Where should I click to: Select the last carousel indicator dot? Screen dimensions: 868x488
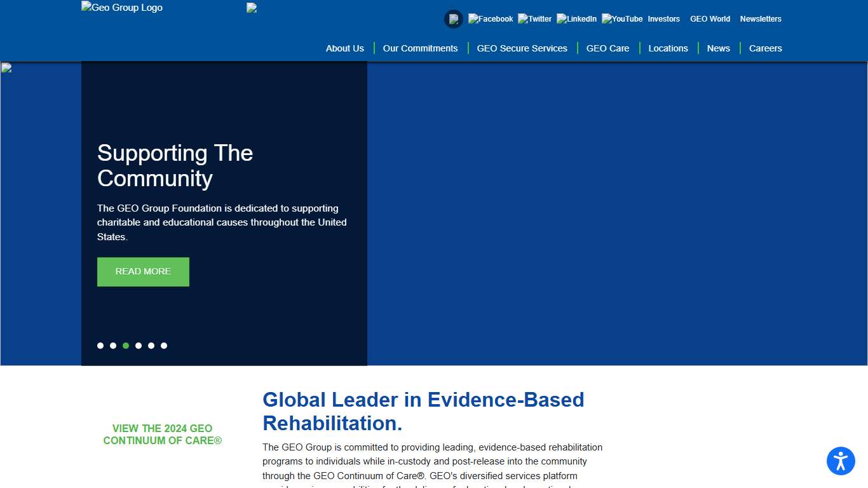(164, 346)
